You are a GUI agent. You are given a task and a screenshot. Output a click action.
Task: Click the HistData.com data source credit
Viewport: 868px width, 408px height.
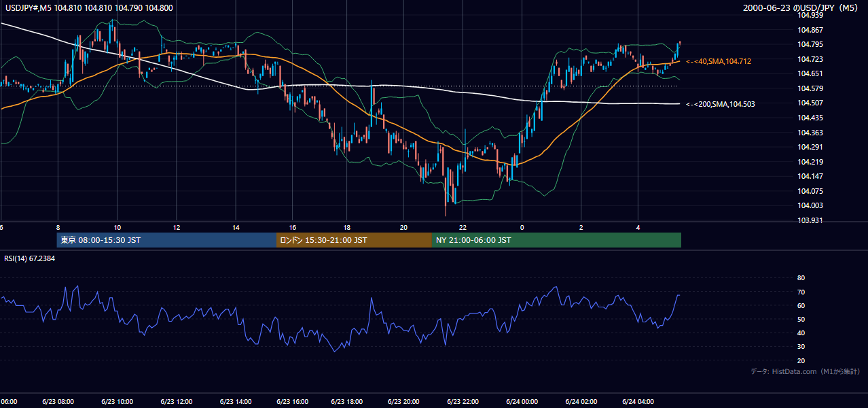806,371
